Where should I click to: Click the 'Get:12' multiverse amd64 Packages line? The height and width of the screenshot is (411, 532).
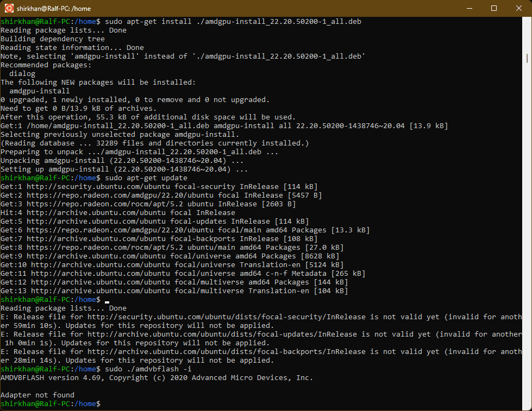coord(174,282)
